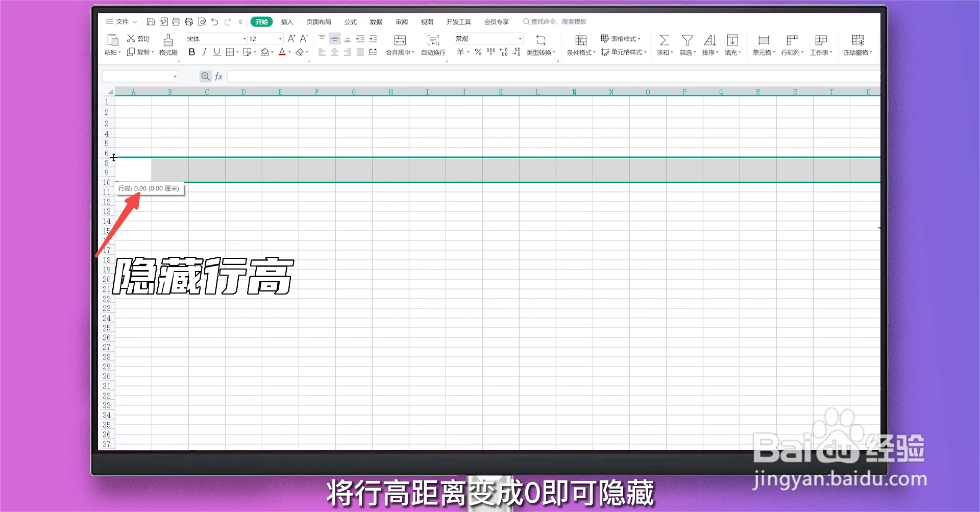The width and height of the screenshot is (980, 512).
Task: Click the eraser Clear formatting icon
Action: point(300,52)
